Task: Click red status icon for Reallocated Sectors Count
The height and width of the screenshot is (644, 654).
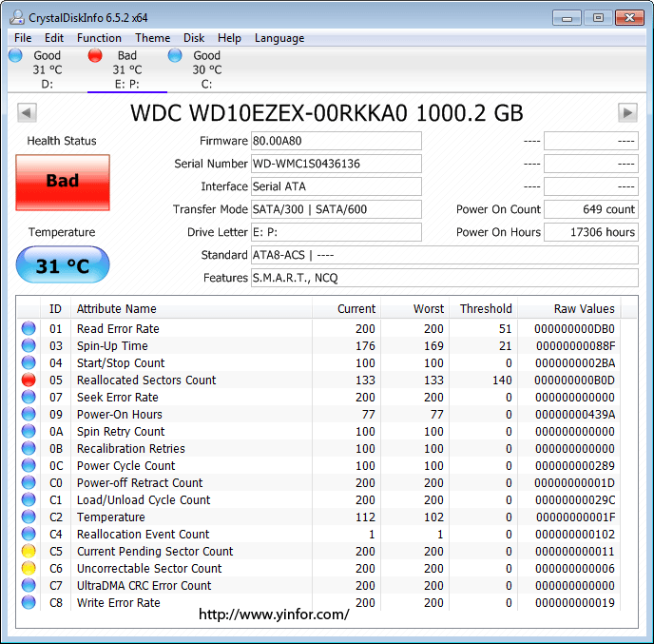Action: (x=29, y=380)
